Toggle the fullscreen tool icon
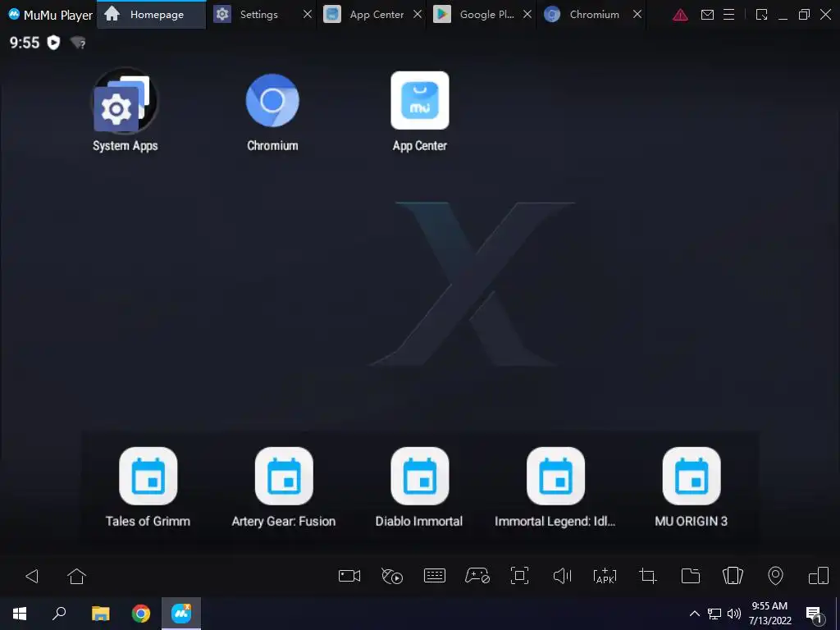This screenshot has width=840, height=630. coord(519,576)
